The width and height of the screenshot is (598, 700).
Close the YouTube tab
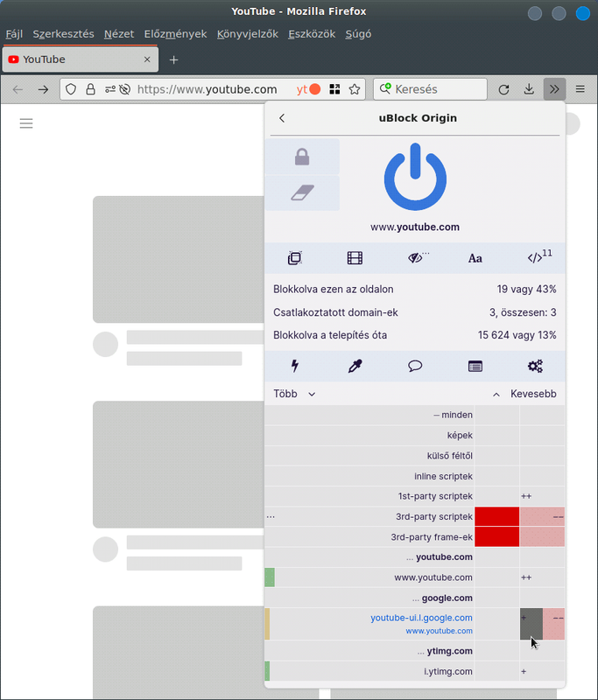tap(147, 59)
